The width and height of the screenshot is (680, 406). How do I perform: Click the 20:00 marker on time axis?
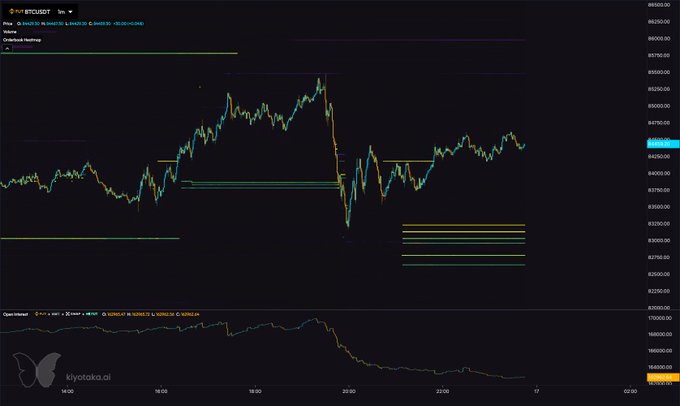point(348,392)
